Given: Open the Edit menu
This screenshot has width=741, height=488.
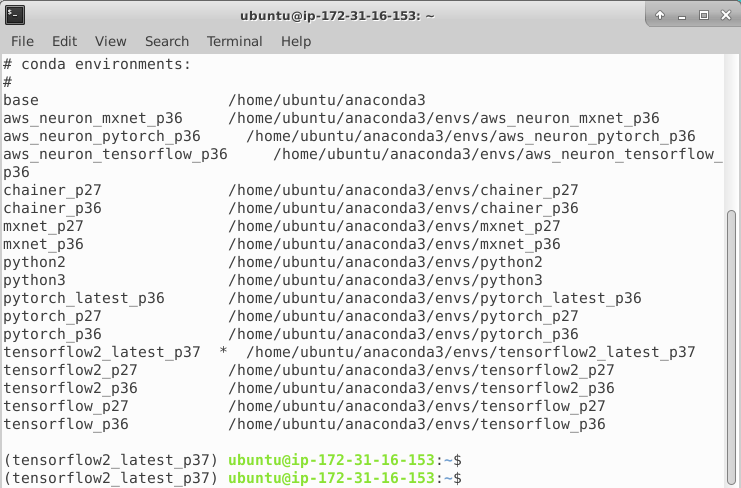Looking at the screenshot, I should [64, 41].
